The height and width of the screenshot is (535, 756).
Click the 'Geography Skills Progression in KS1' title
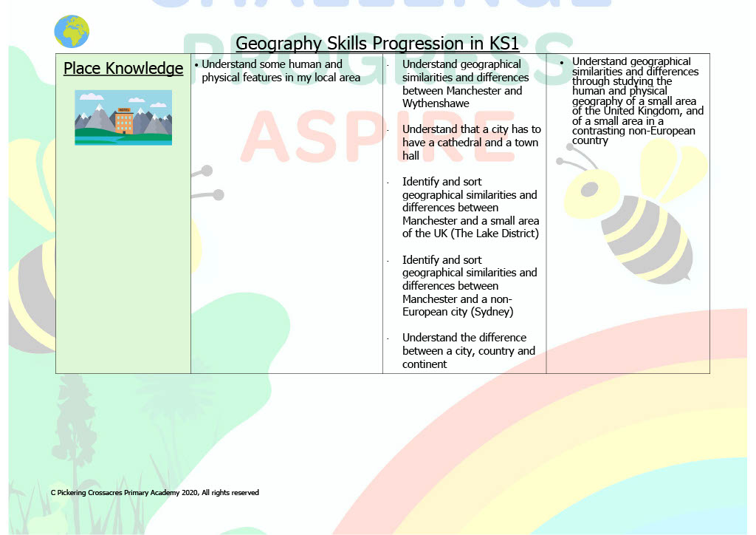[x=377, y=44]
